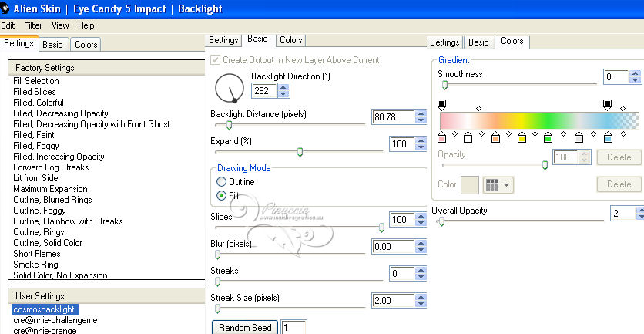Click the Backlight Distance slider handle
Viewport: 644px width, 334px height.
pyautogui.click(x=230, y=125)
